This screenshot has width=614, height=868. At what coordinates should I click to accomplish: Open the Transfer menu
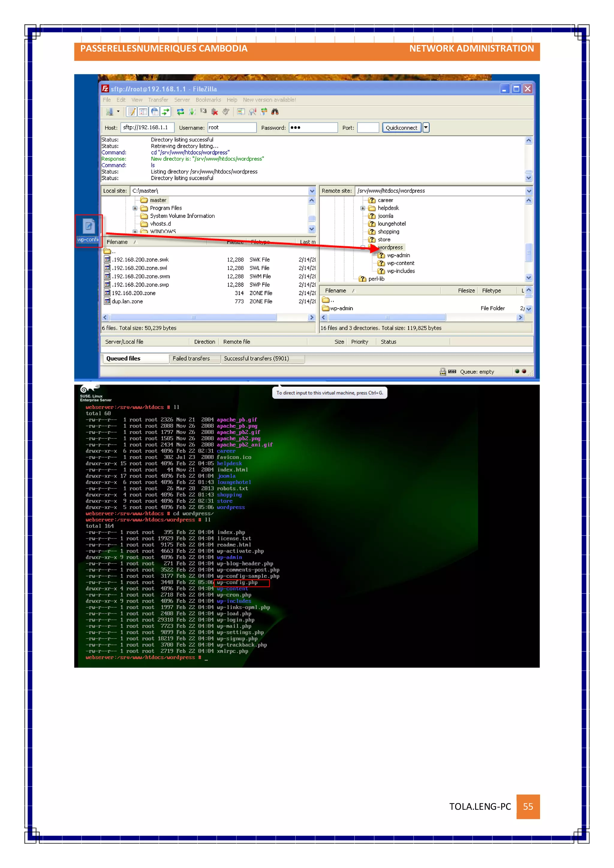pos(158,100)
